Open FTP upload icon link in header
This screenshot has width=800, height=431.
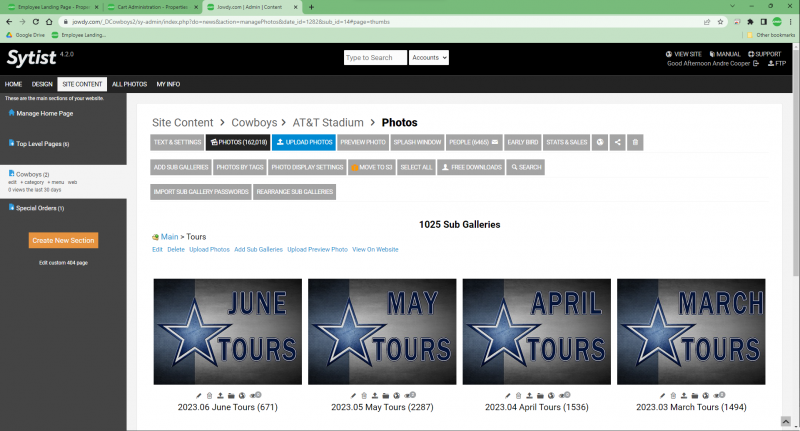tap(777, 64)
